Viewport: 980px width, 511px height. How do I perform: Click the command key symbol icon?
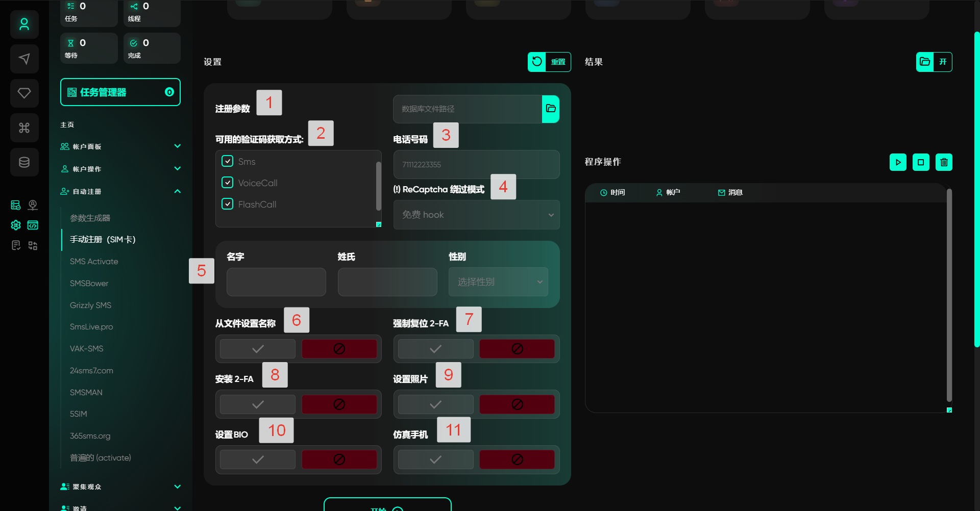[x=24, y=127]
